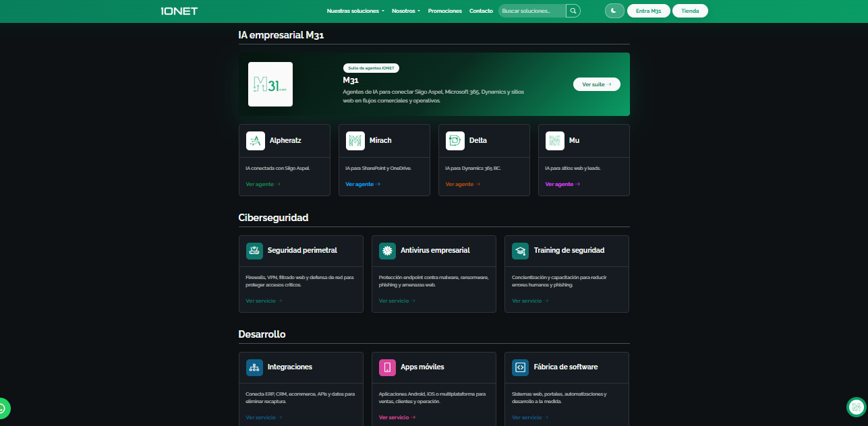Click the Desarrollo section heading
Image resolution: width=868 pixels, height=426 pixels.
[x=262, y=334]
